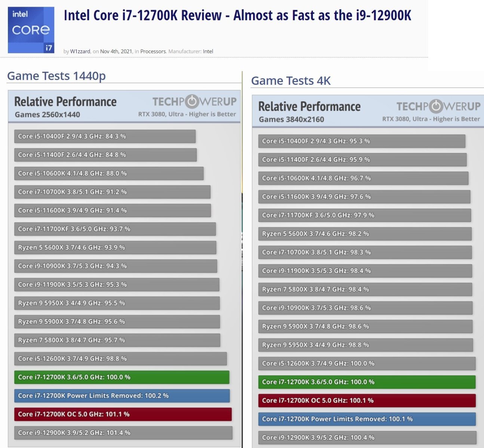Image resolution: width=484 pixels, height=448 pixels.
Task: Select the Core i7-10700K 91.2 % bar
Action: coord(112,192)
